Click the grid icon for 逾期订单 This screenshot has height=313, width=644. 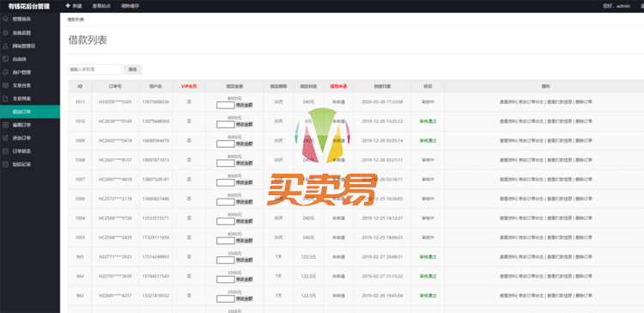[x=5, y=125]
